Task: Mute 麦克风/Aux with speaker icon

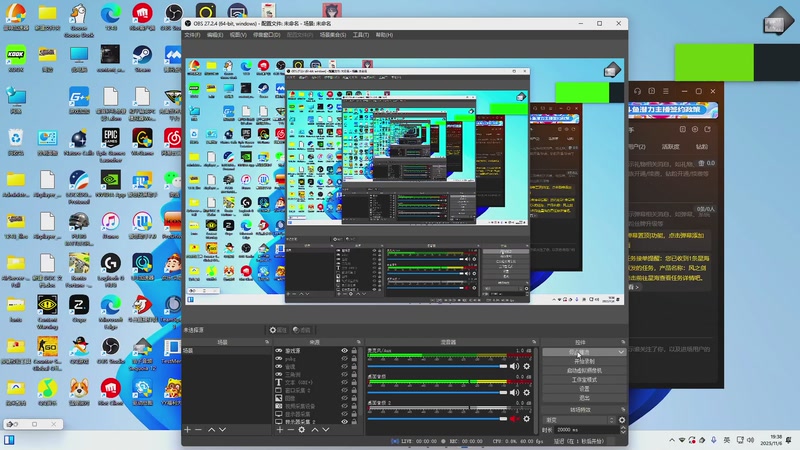Action: 514,366
